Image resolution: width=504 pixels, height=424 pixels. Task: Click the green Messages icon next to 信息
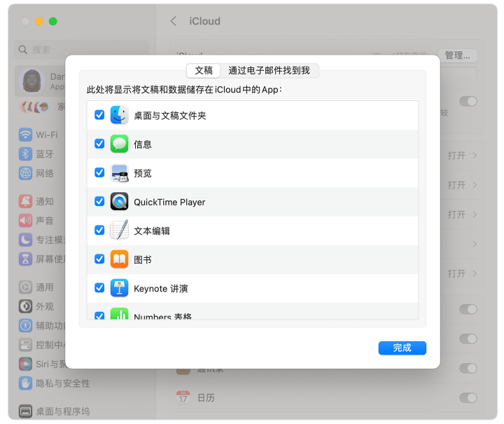coord(119,144)
